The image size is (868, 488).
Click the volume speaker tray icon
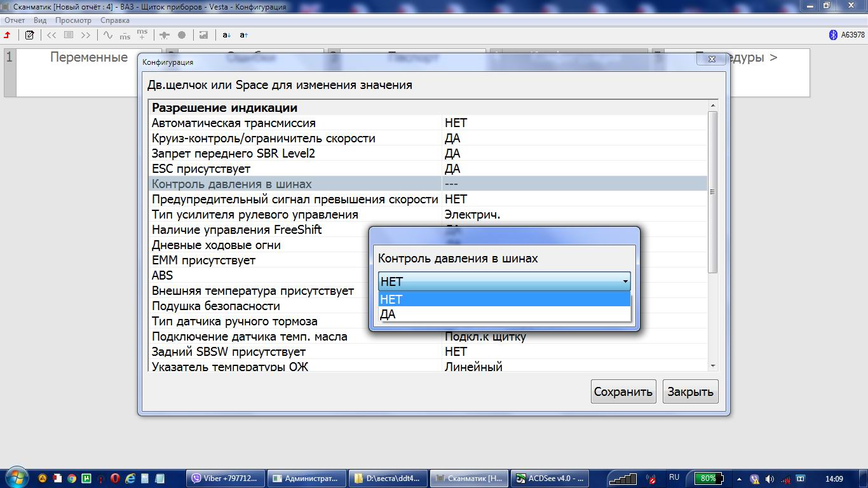coord(770,478)
